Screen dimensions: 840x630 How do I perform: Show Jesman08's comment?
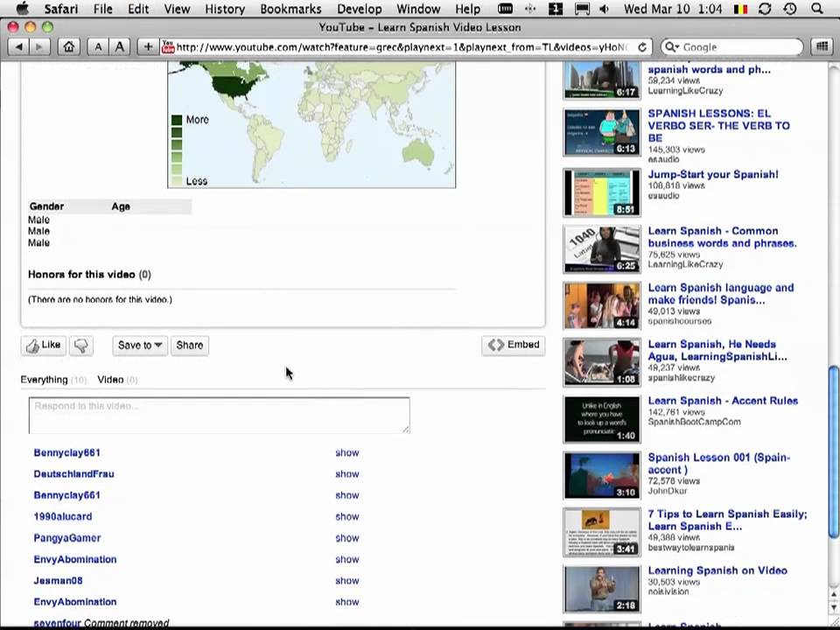[x=347, y=581]
